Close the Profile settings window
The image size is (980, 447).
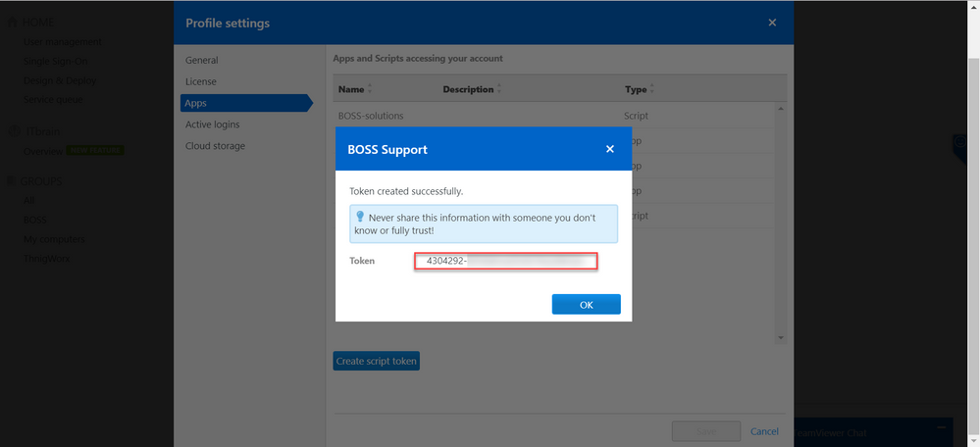pos(772,23)
